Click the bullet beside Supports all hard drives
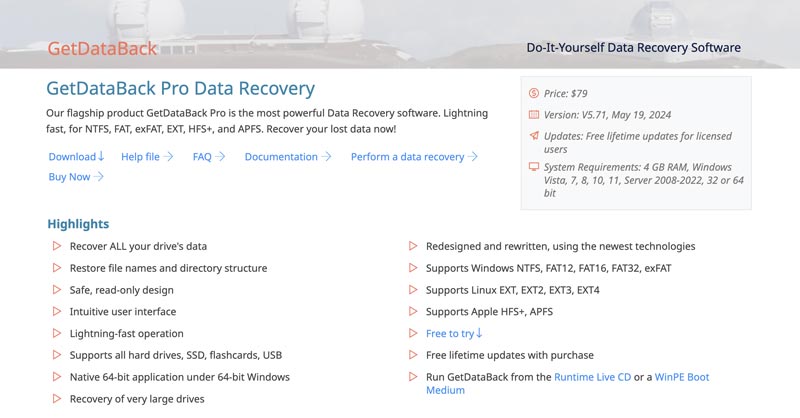This screenshot has width=800, height=418. 57,355
